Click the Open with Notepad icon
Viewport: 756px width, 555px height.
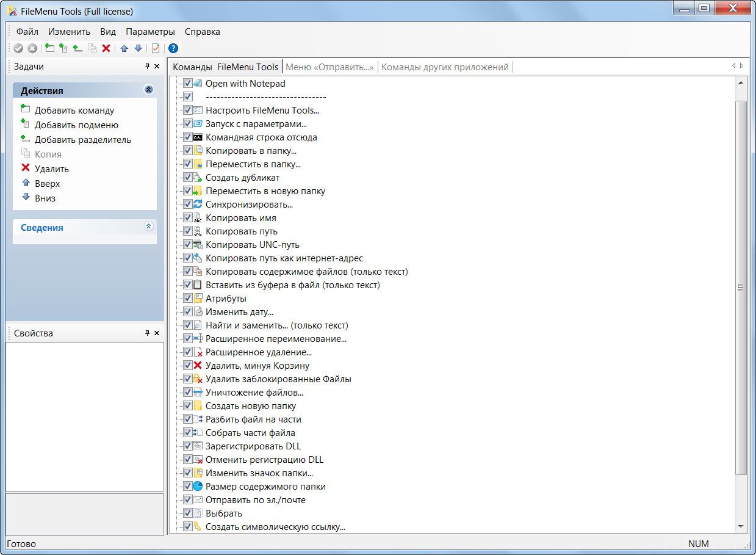(x=198, y=84)
